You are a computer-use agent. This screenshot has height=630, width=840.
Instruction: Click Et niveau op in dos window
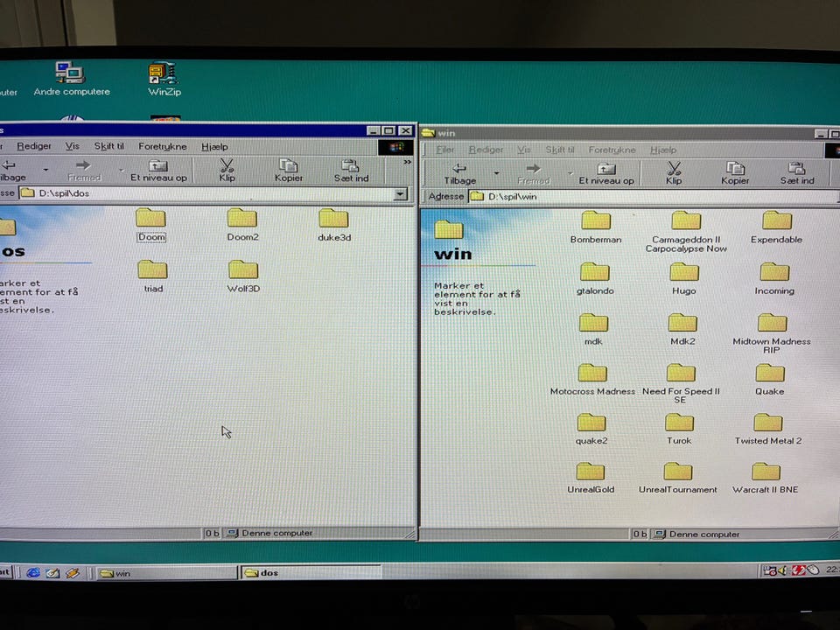click(x=158, y=170)
